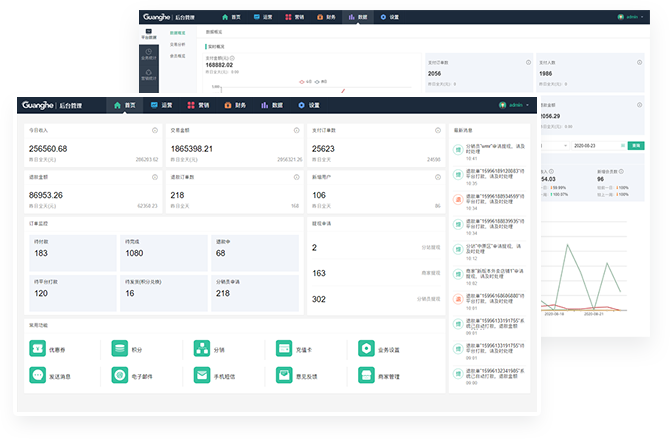The height and width of the screenshot is (439, 670).
Task: Click the green 查询 button beside date
Action: [635, 145]
